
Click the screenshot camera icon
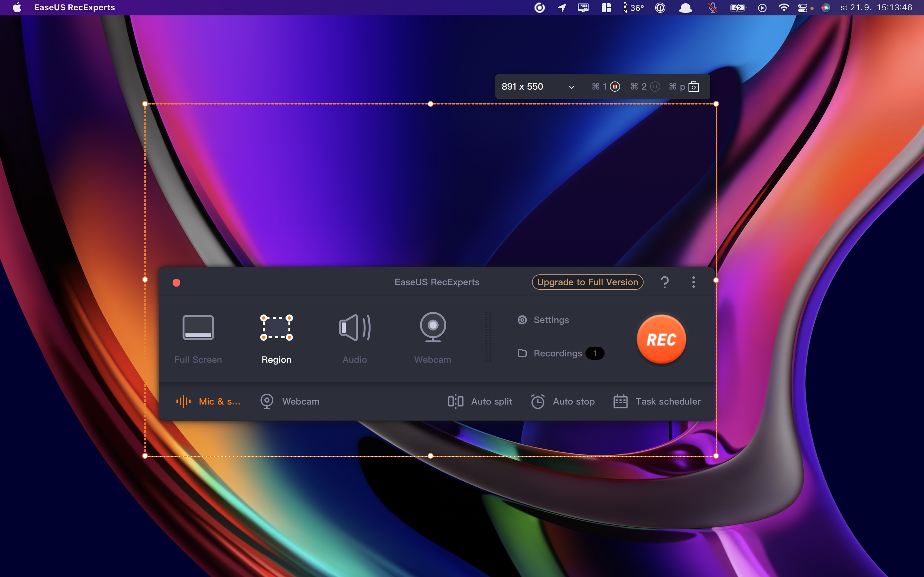[693, 87]
